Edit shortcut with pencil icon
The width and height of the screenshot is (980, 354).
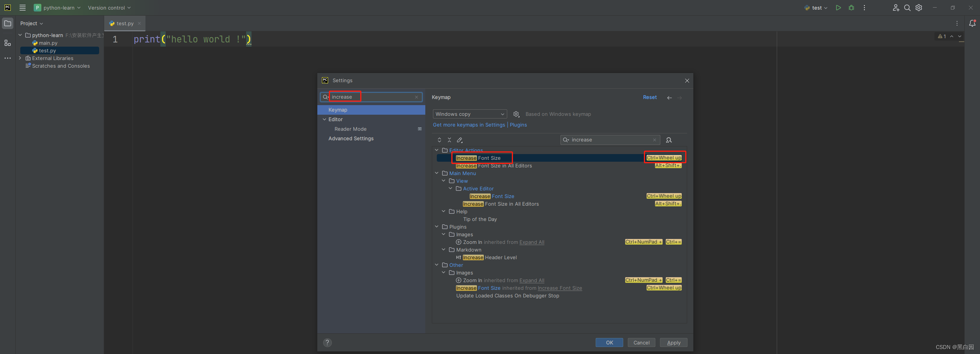[x=460, y=140]
